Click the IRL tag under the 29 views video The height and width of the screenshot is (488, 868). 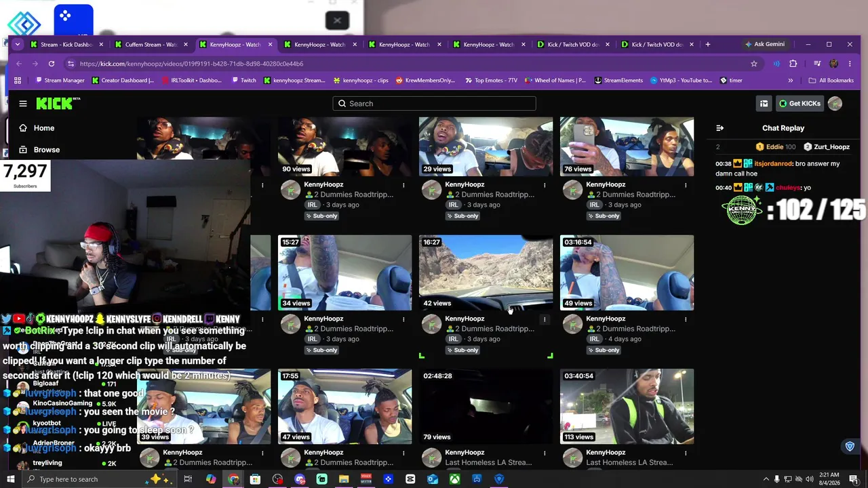(x=453, y=205)
